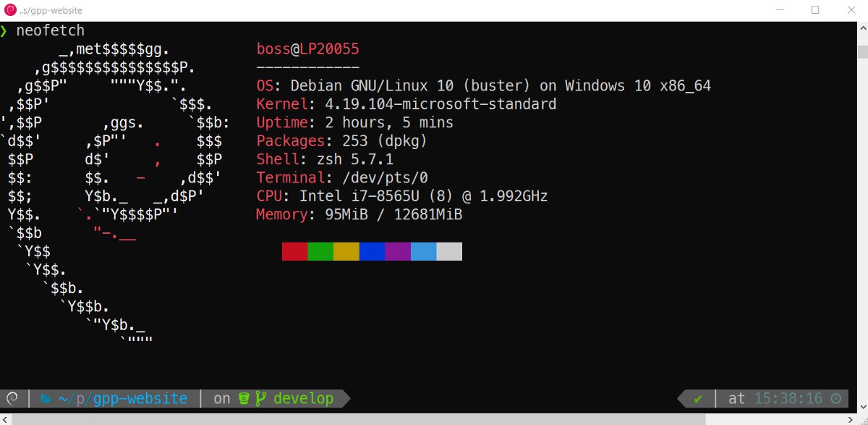Screen dimensions: 868x425
Task: Click the Uptime value '2 hours, 5 mins'
Action: click(389, 122)
